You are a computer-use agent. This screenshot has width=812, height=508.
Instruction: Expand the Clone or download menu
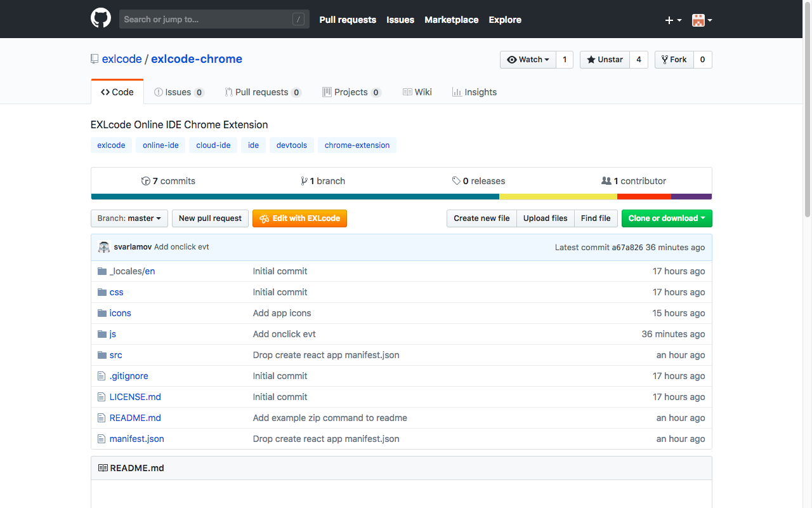tap(667, 218)
